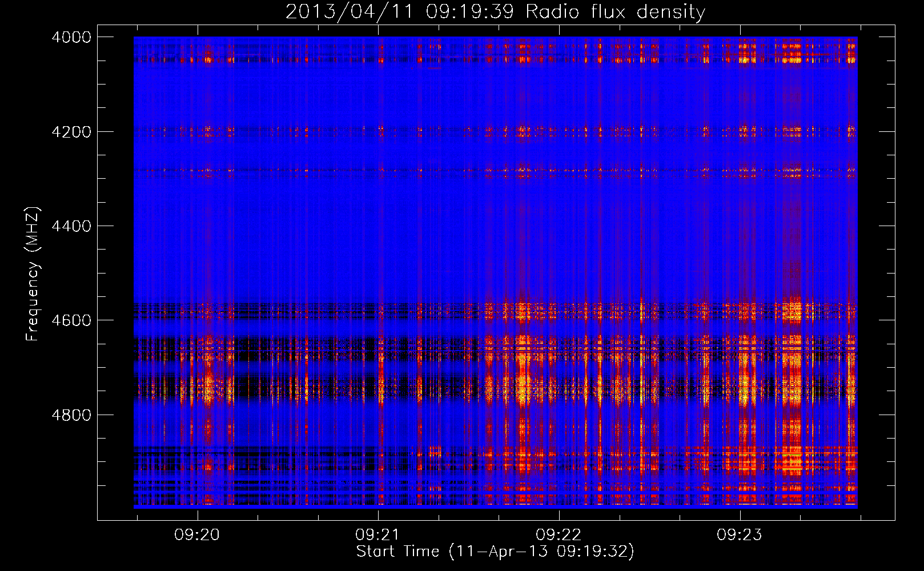Click the 4600 frequency tick label
924x571 pixels.
[x=71, y=320]
